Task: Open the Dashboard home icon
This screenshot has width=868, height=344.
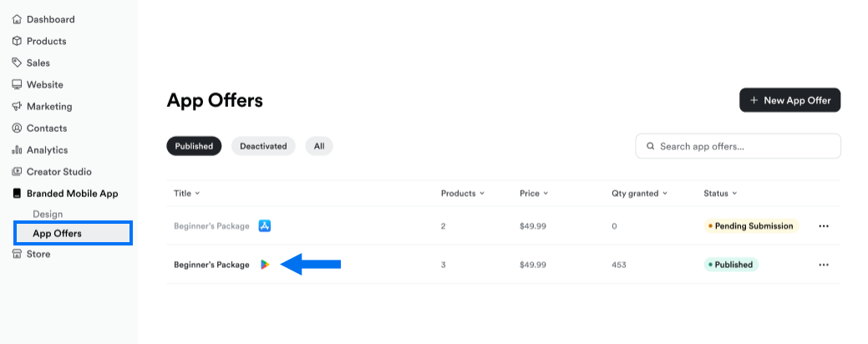Action: (x=17, y=19)
